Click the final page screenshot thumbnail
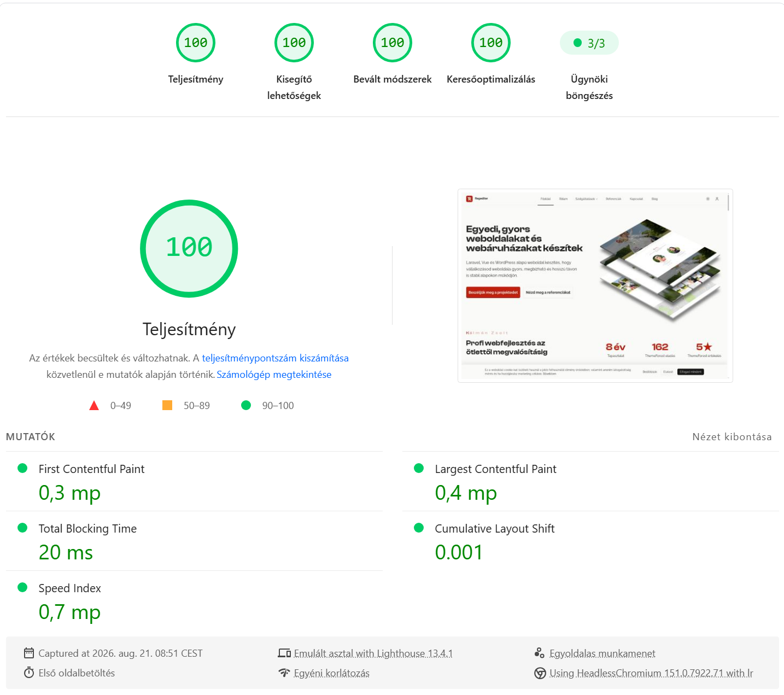Viewport: 784px width, 695px height. tap(595, 285)
